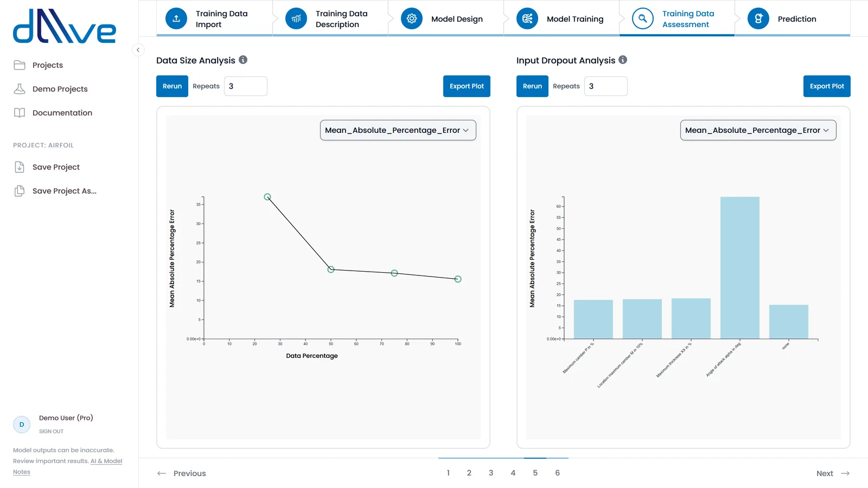868x488 pixels.
Task: Go to the Prediction tab label
Action: 797,19
